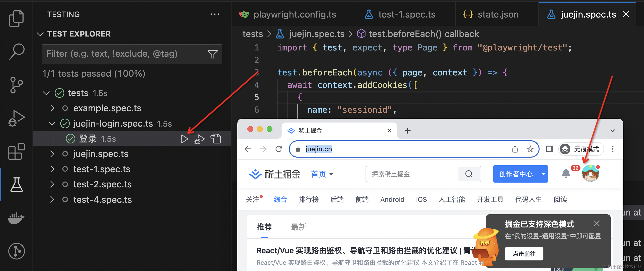Screen dimensions: 644x271
Task: Expand test-2.spec.ts in test tree
Action: [52, 184]
